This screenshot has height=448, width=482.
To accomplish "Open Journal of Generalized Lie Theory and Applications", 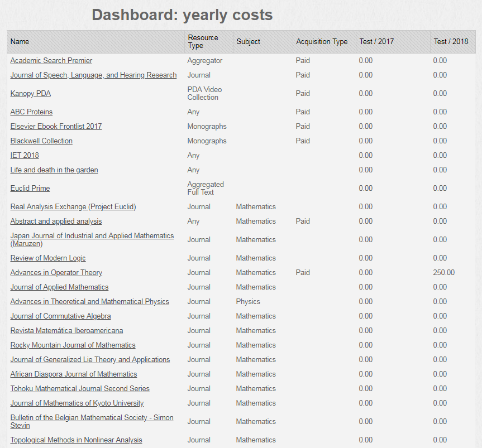I will [90, 359].
